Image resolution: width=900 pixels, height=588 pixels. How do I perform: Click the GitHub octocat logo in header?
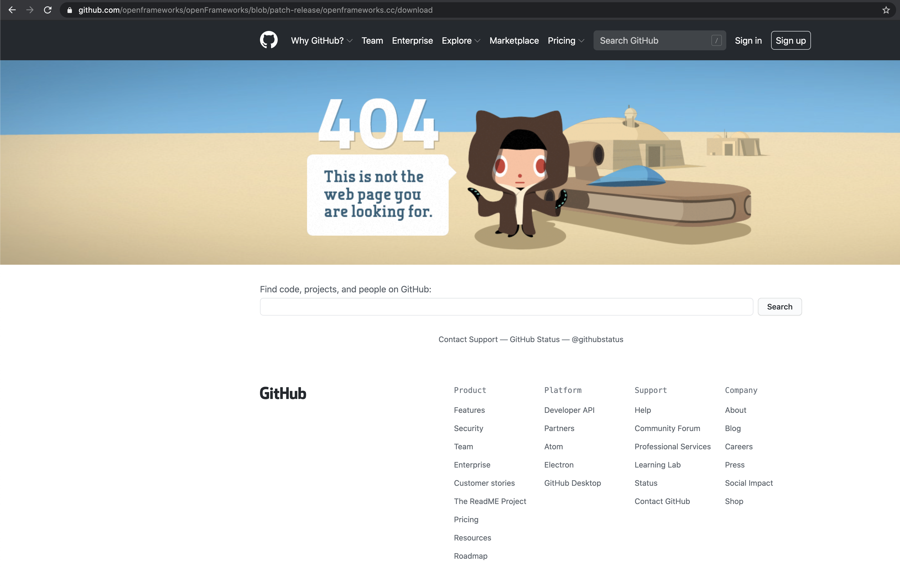pyautogui.click(x=269, y=40)
